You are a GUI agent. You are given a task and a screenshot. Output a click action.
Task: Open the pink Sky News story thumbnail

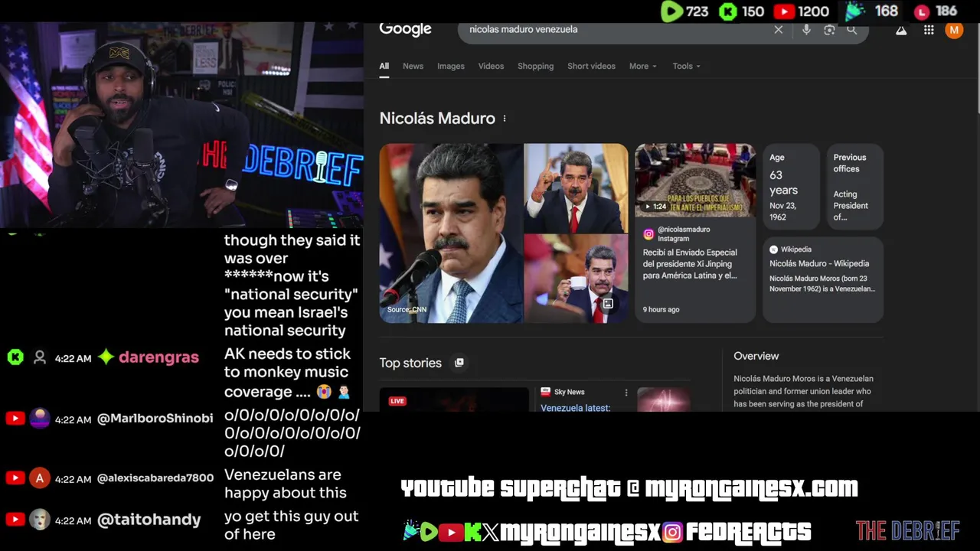tap(664, 399)
